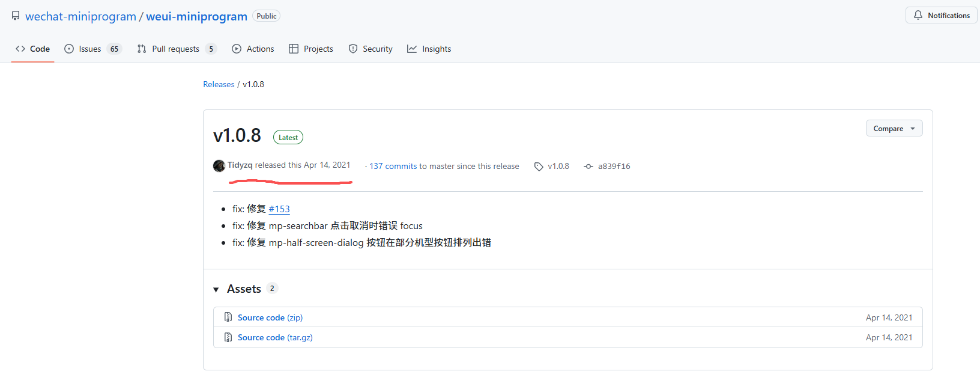
Task: Open the Tidyzq author profile link
Action: pyautogui.click(x=240, y=165)
